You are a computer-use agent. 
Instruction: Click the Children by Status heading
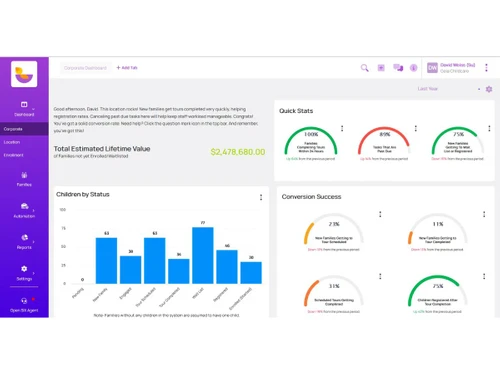pos(83,194)
